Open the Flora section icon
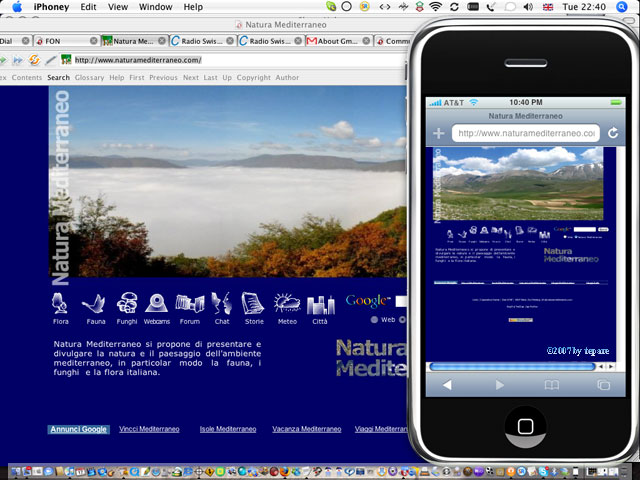 point(60,303)
